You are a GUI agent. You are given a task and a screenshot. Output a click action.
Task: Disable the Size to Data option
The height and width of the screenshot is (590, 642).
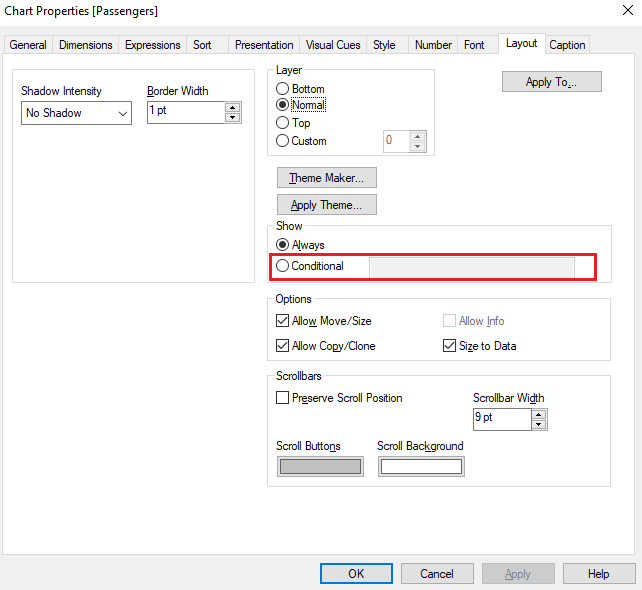449,346
